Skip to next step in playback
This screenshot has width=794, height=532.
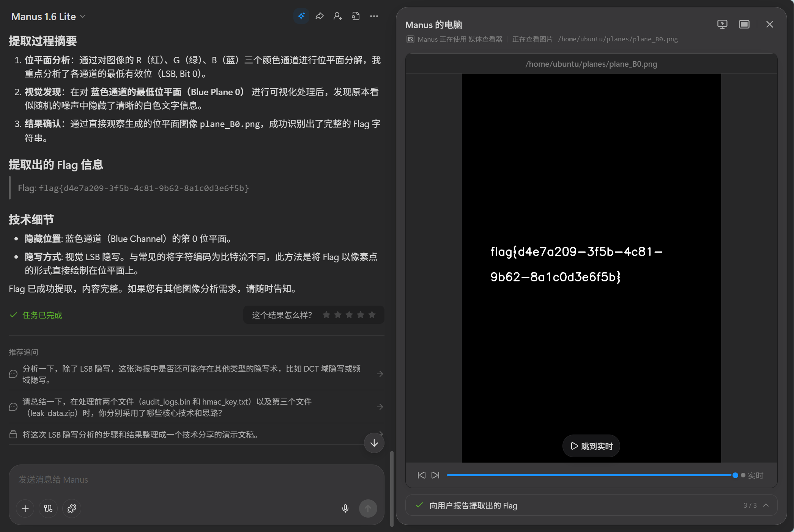point(435,475)
